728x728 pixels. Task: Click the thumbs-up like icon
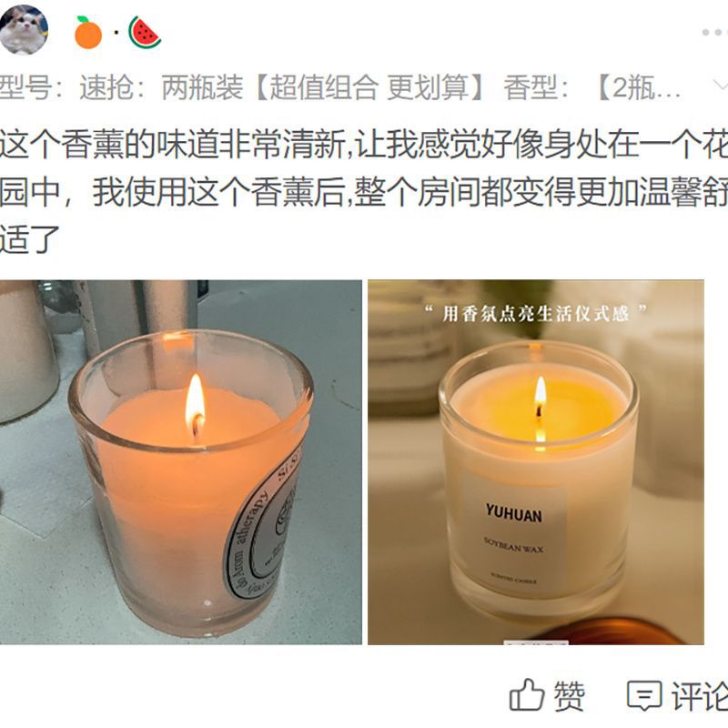coord(527,694)
